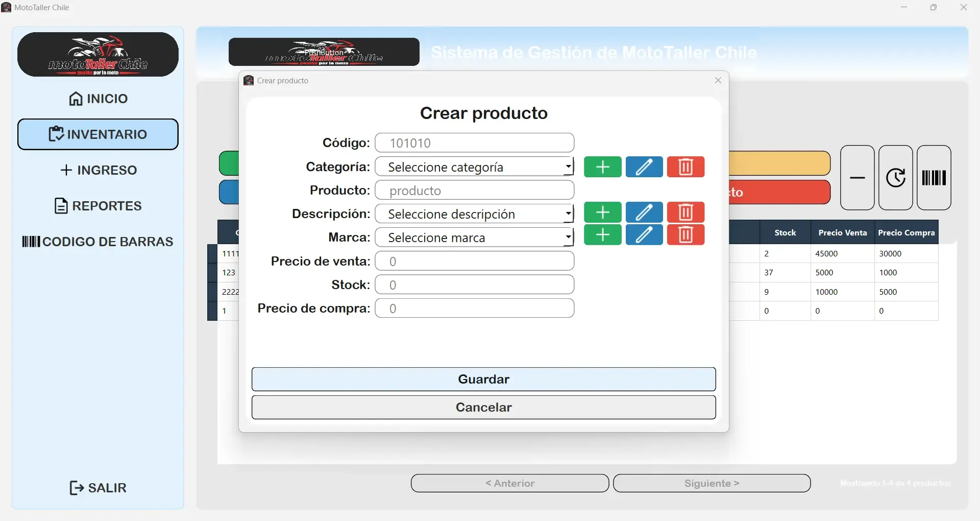The height and width of the screenshot is (521, 980).
Task: Click the barcode icon button in toolbar
Action: 934,178
